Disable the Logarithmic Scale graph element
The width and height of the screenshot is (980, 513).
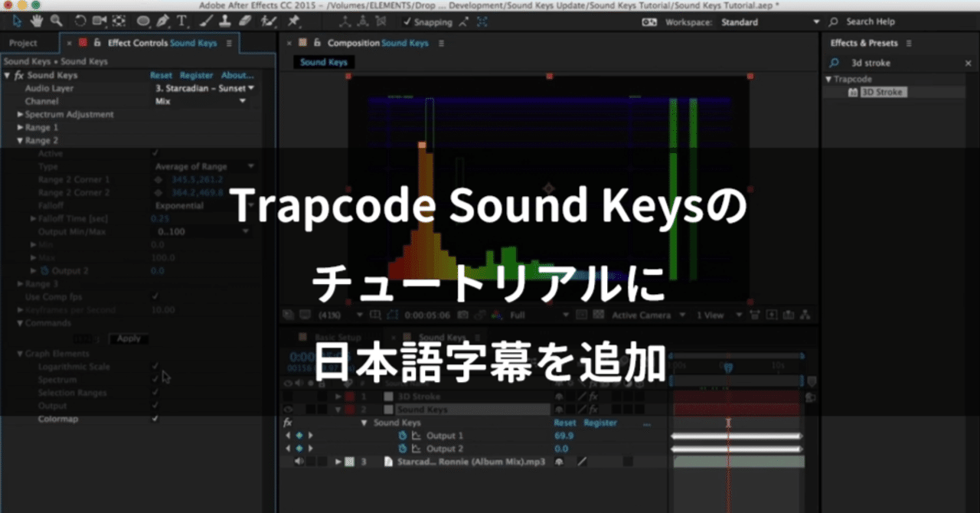tap(155, 366)
